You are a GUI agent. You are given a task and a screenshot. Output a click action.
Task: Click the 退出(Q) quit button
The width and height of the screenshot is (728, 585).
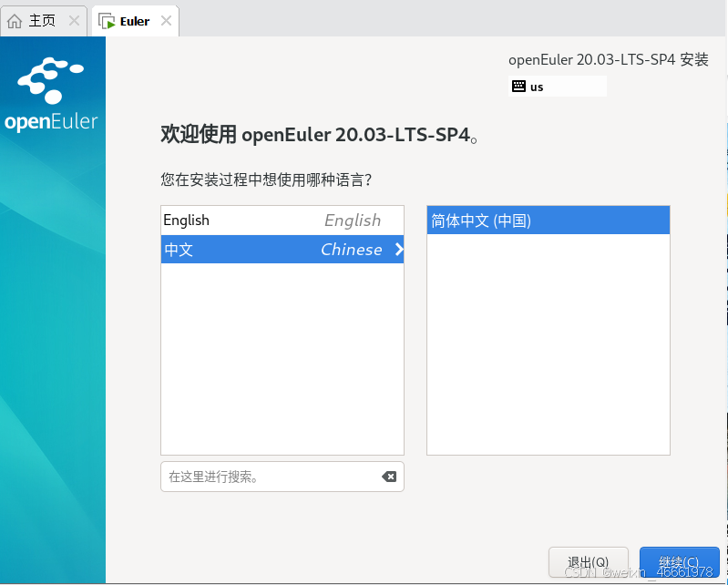coord(589,562)
